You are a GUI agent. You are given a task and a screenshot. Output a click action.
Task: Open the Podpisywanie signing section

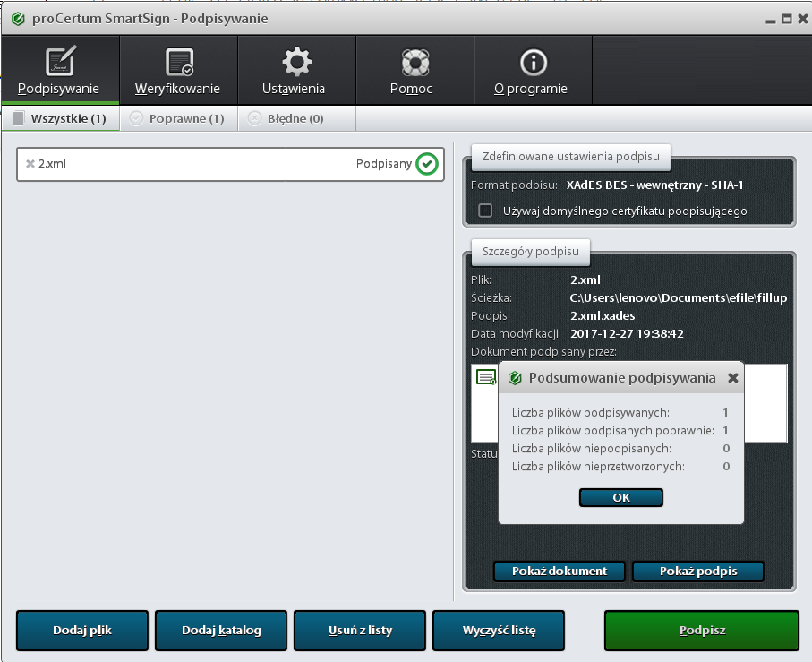pos(60,71)
